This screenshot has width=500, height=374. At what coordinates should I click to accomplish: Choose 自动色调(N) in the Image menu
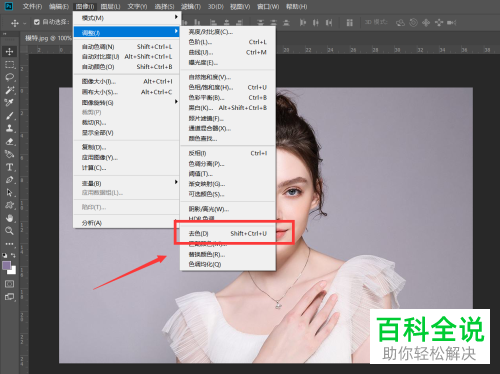coord(127,47)
